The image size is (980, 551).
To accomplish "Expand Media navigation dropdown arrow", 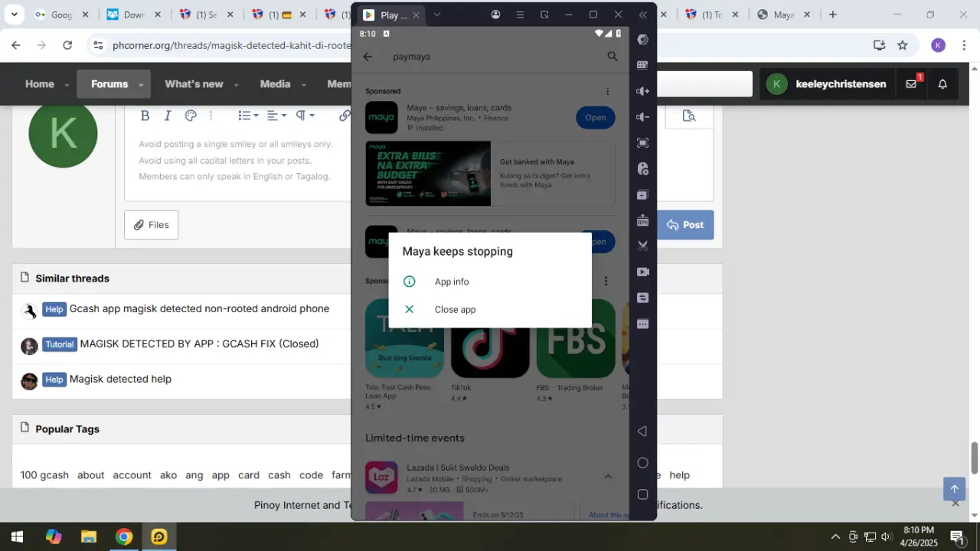I will (303, 85).
